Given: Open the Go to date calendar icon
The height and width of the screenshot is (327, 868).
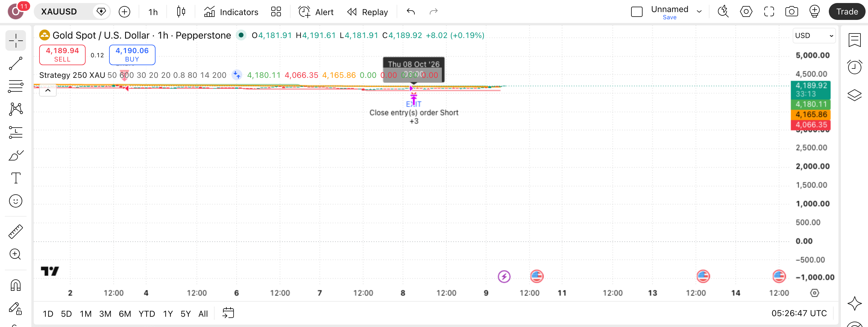Looking at the screenshot, I should [228, 313].
